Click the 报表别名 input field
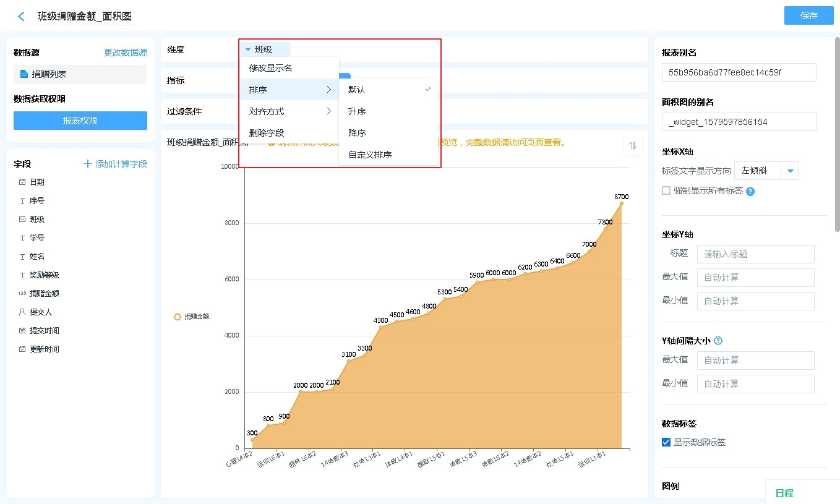This screenshot has width=840, height=504. tap(739, 72)
